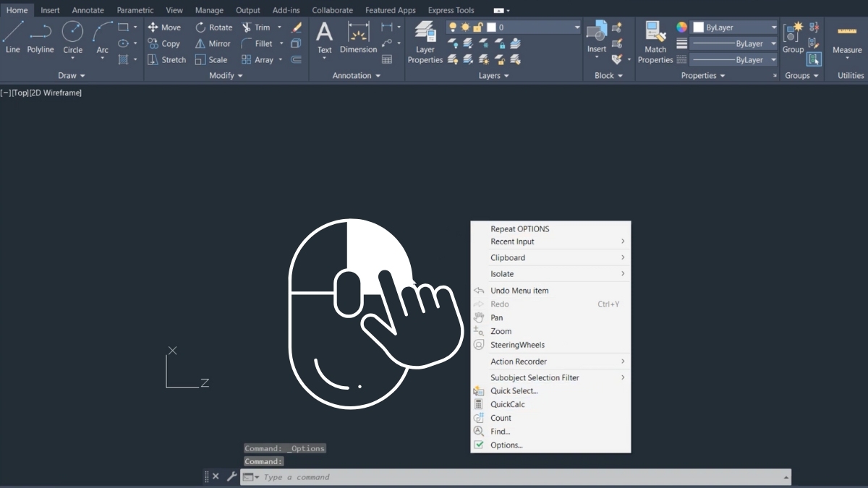The image size is (868, 488).
Task: Expand the Properties panel title
Action: click(703, 75)
